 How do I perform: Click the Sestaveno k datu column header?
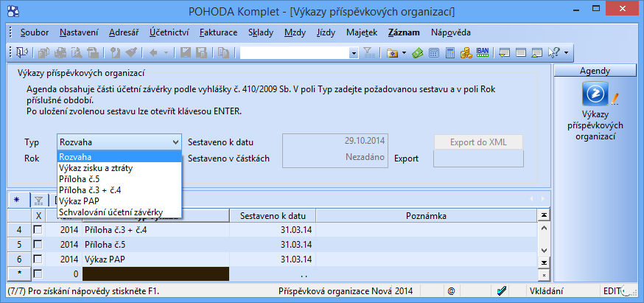coord(273,216)
